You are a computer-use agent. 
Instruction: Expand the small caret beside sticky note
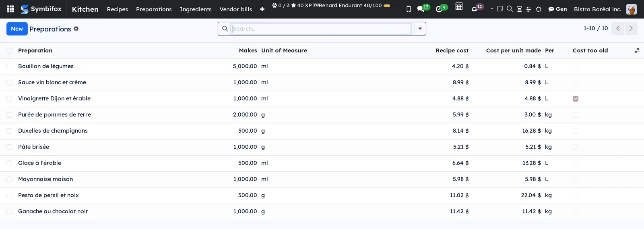[492, 9]
